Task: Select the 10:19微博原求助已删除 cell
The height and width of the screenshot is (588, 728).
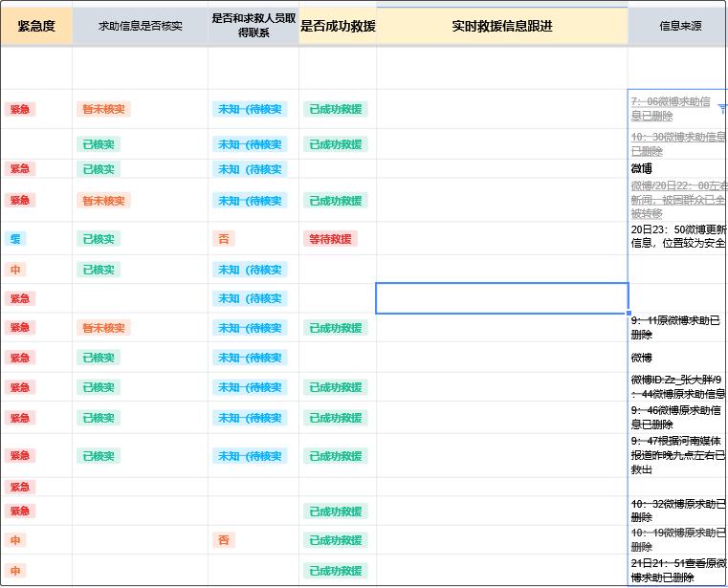Action: 678,540
